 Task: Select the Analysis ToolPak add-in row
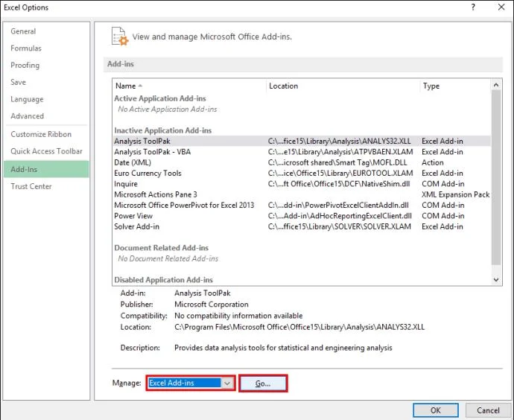pyautogui.click(x=302, y=141)
